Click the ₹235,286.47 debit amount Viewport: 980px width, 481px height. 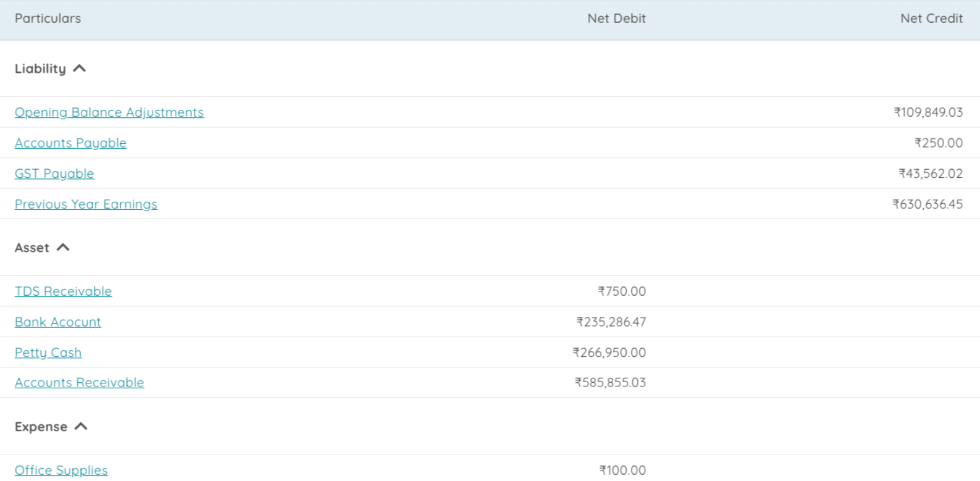click(x=611, y=322)
